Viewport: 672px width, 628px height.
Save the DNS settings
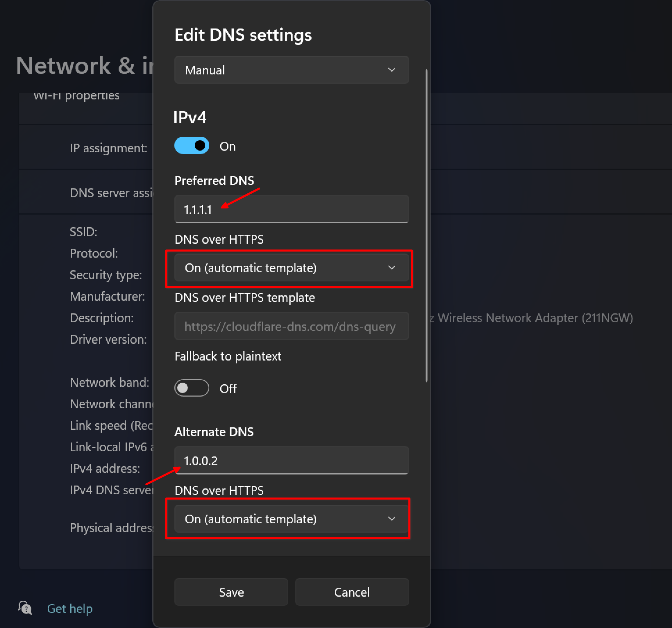231,592
